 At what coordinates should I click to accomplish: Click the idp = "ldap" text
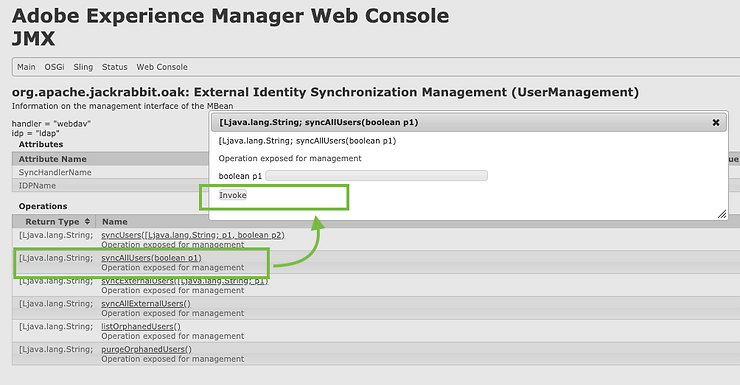[35, 134]
